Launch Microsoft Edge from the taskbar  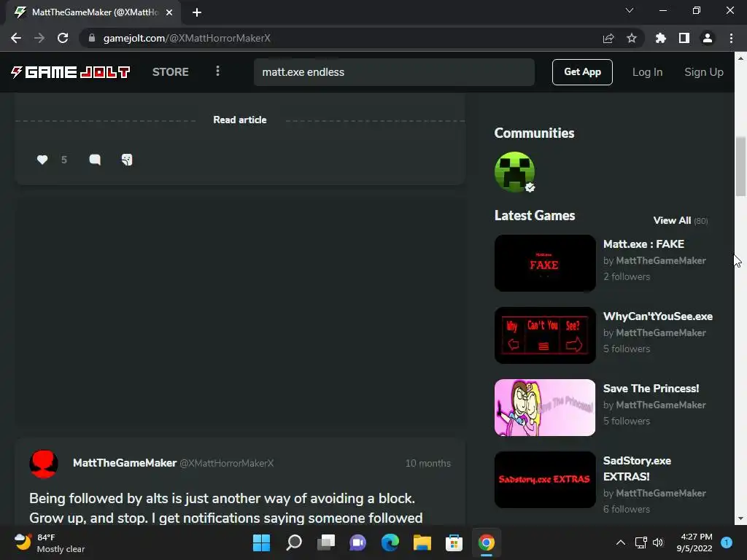click(390, 542)
